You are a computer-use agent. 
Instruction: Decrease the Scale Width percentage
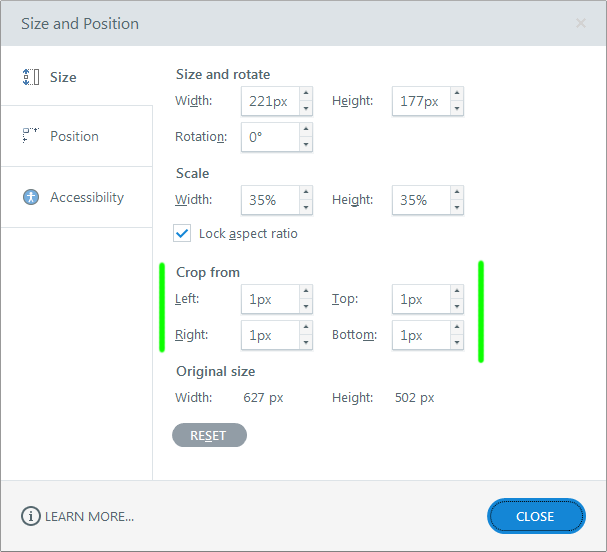[x=306, y=207]
